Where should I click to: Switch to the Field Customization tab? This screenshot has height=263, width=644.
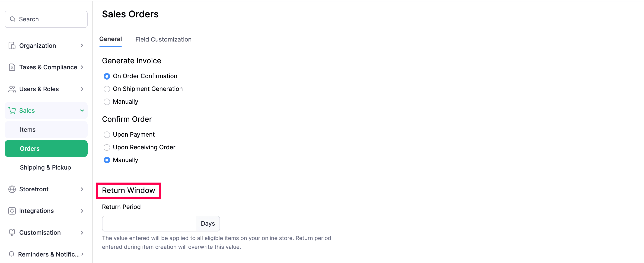tap(163, 39)
